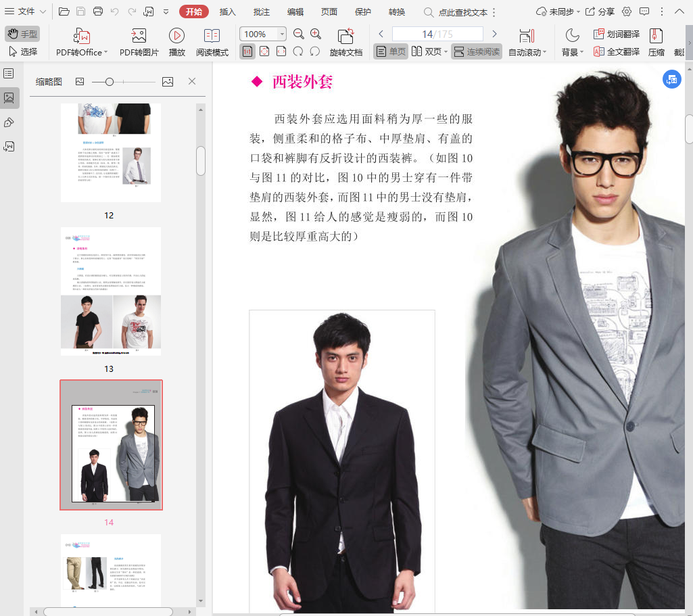Switch to the 转换 tab
This screenshot has height=616, width=693.
(x=396, y=12)
